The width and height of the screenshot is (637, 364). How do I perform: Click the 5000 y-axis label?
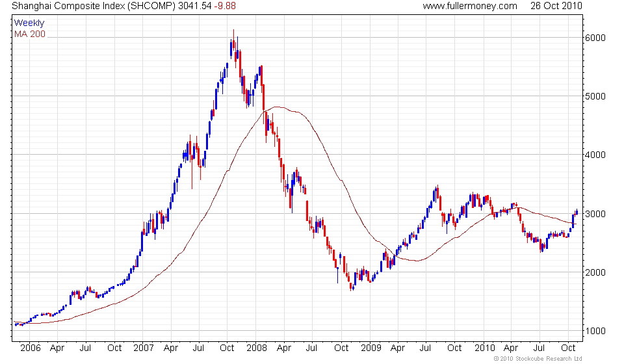[x=595, y=96]
